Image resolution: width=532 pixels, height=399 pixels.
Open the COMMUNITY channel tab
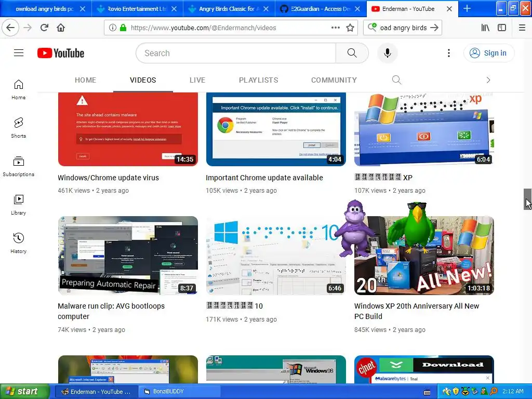[x=334, y=80]
